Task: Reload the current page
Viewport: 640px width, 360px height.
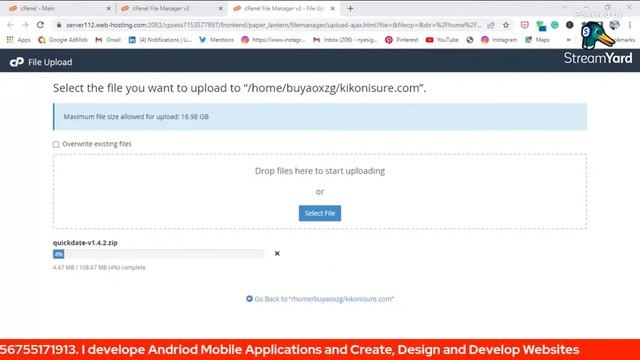Action: 40,25
